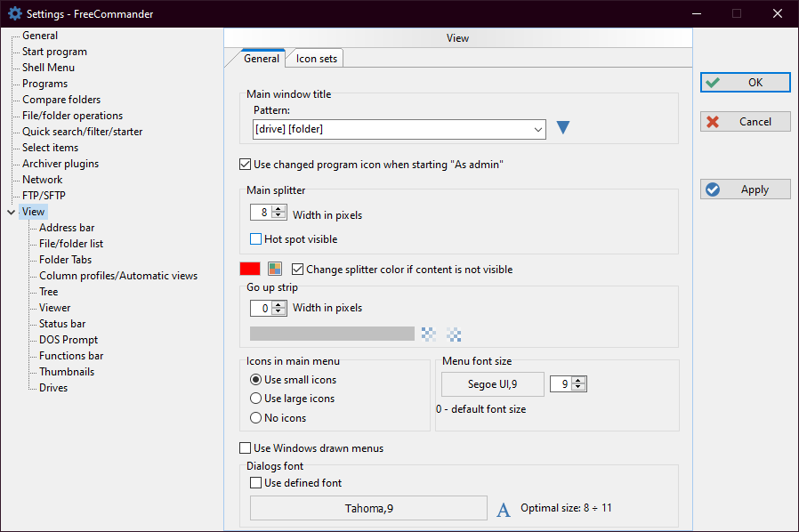The width and height of the screenshot is (799, 532).
Task: Click the blue triangle pattern menu icon
Action: pyautogui.click(x=562, y=128)
